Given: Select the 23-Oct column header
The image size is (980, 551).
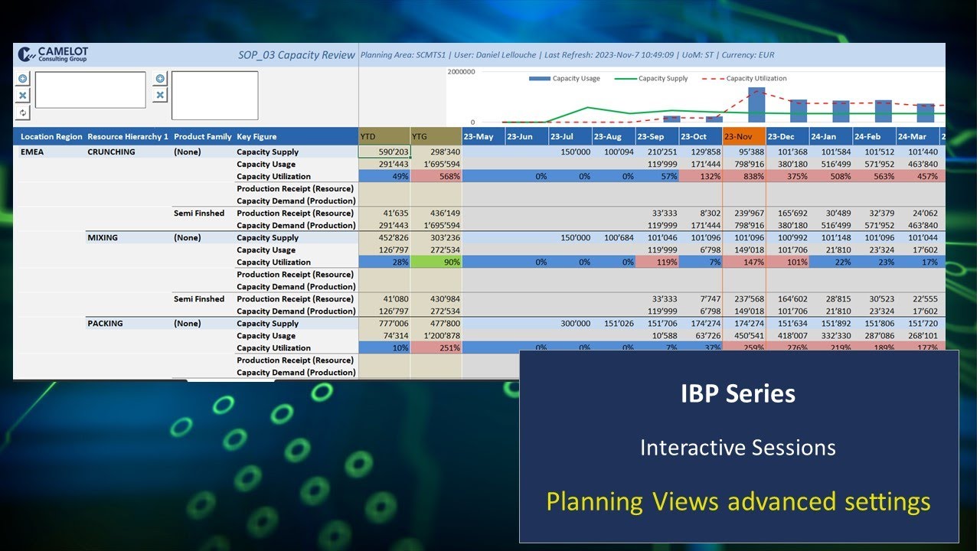Looking at the screenshot, I should (701, 137).
